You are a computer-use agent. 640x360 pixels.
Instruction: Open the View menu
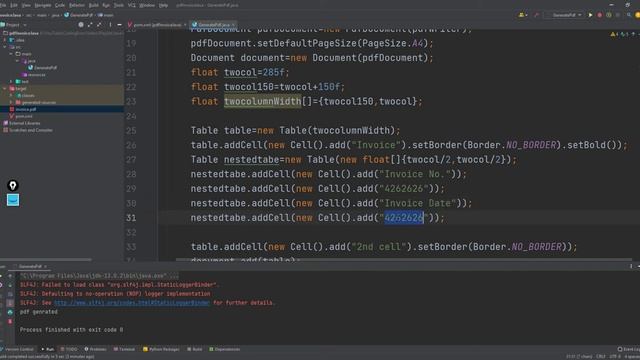[26, 5]
